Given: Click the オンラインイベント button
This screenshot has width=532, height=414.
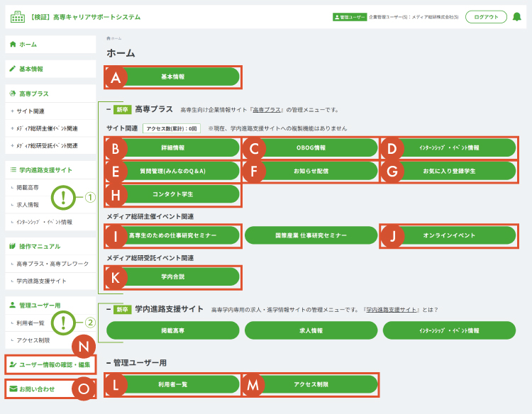Looking at the screenshot, I should [448, 235].
